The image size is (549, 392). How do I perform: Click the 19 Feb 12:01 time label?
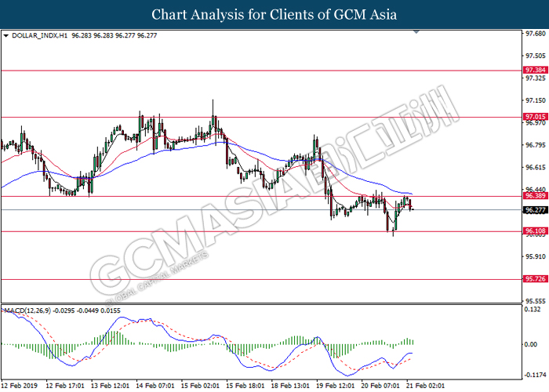(336, 386)
